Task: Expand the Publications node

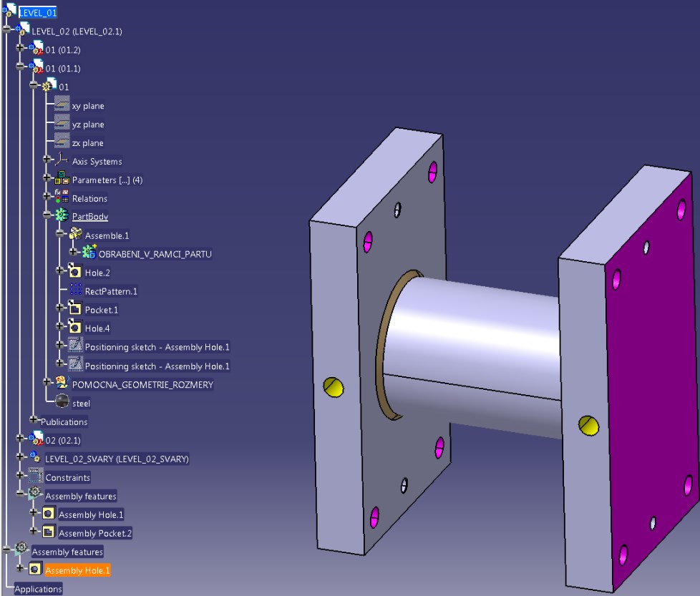Action: point(33,419)
